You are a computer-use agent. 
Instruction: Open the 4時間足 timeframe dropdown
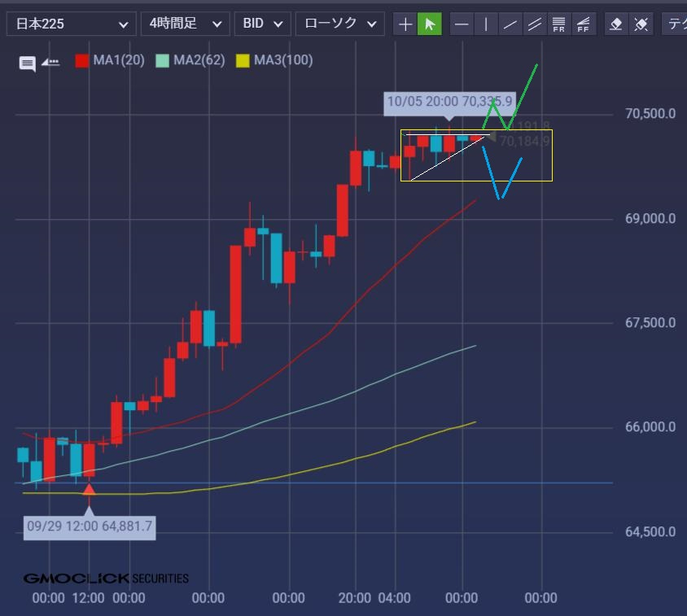(x=186, y=24)
